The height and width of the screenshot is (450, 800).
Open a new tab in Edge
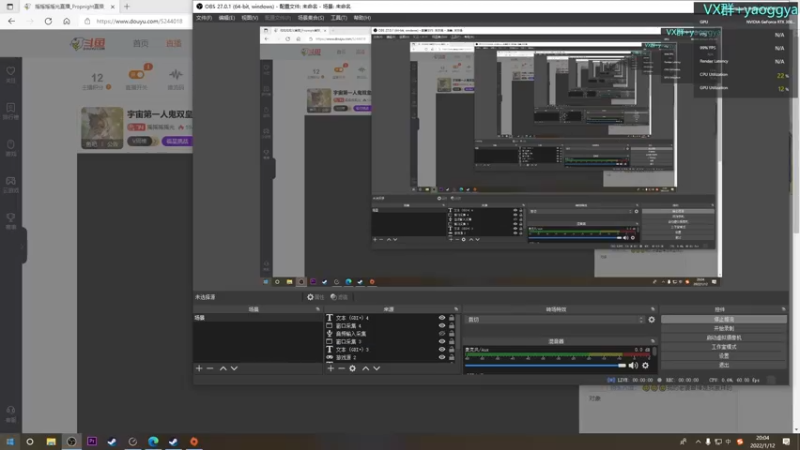[127, 7]
